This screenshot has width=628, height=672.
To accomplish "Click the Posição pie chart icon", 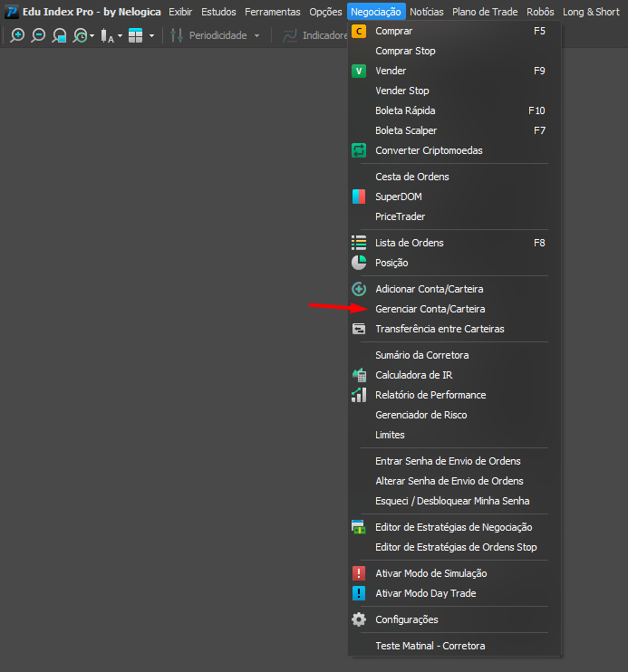I will tap(359, 263).
